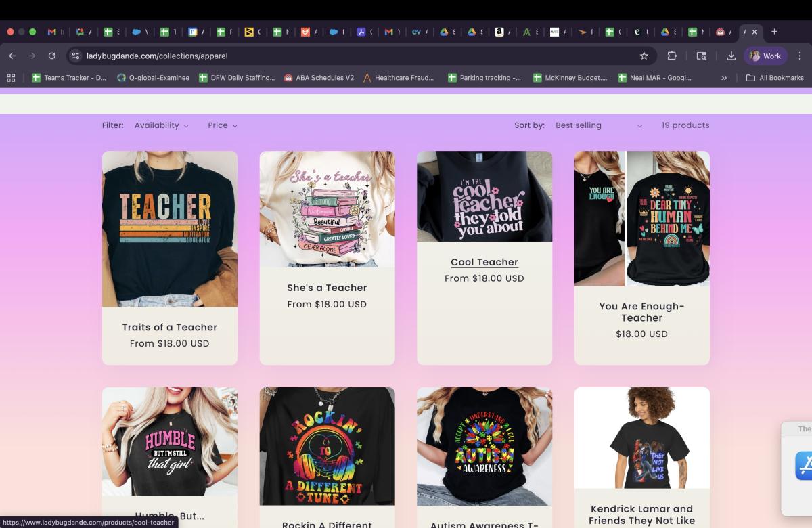Open a new browser tab

774,32
